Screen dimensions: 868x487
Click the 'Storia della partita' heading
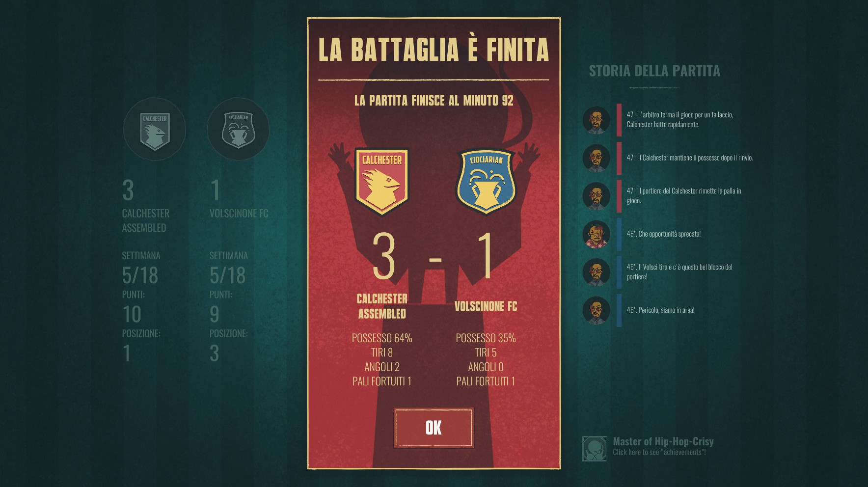click(x=654, y=71)
